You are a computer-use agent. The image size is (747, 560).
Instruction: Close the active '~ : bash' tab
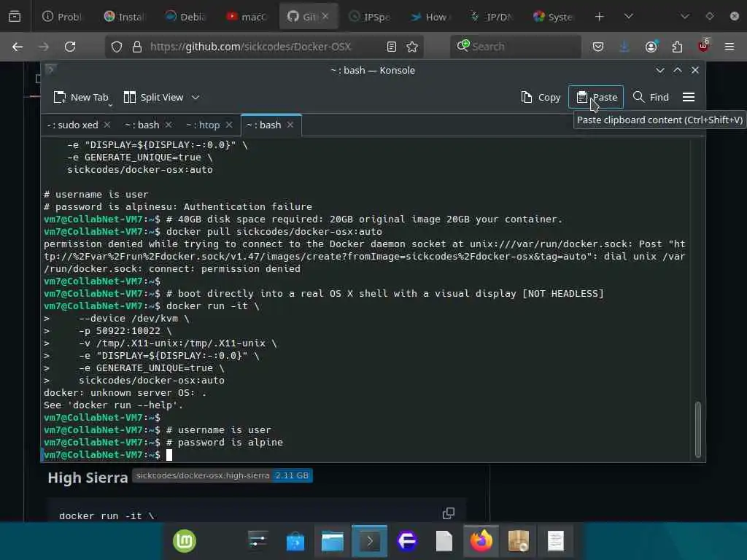click(290, 125)
